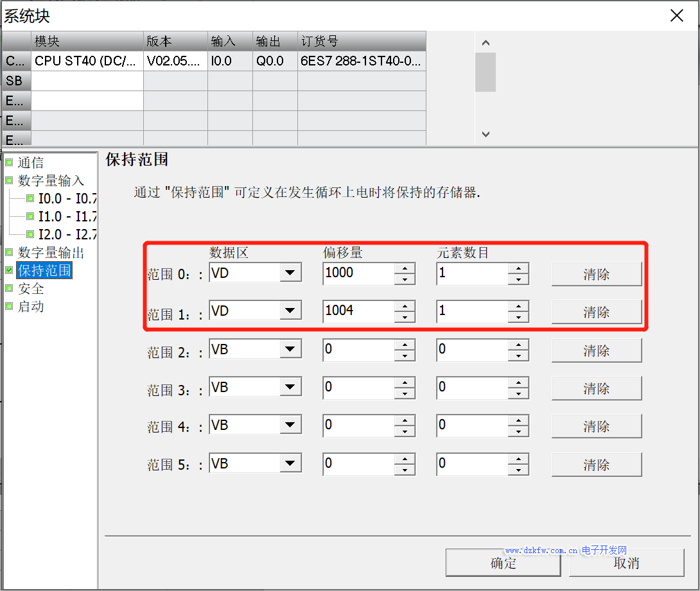Clear 范围 5 using its 清除 button

(596, 465)
